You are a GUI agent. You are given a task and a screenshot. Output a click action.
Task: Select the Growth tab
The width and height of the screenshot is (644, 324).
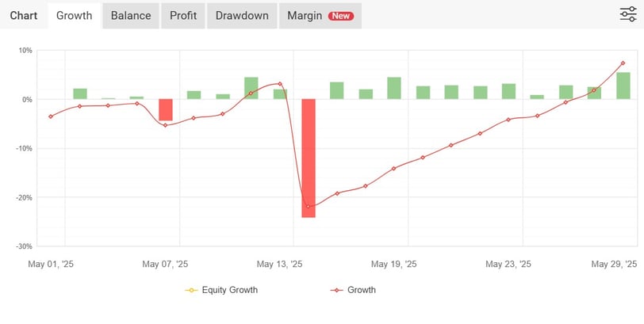[x=74, y=16]
